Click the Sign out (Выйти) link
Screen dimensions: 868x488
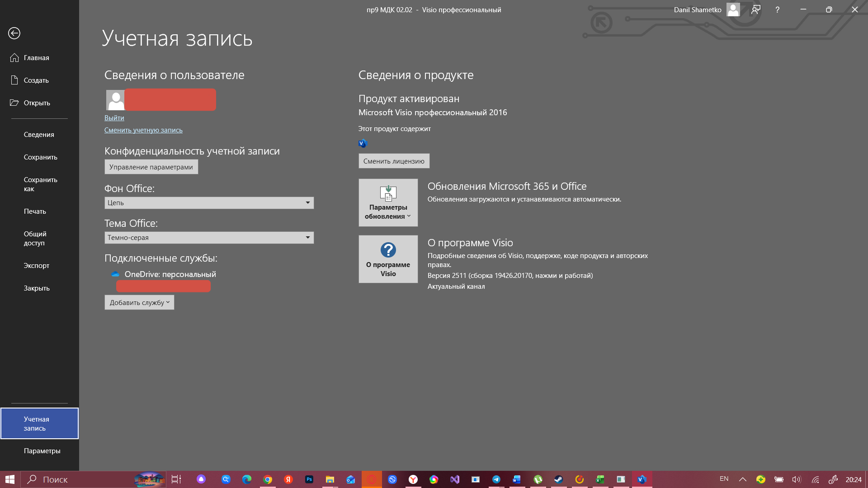pyautogui.click(x=114, y=117)
